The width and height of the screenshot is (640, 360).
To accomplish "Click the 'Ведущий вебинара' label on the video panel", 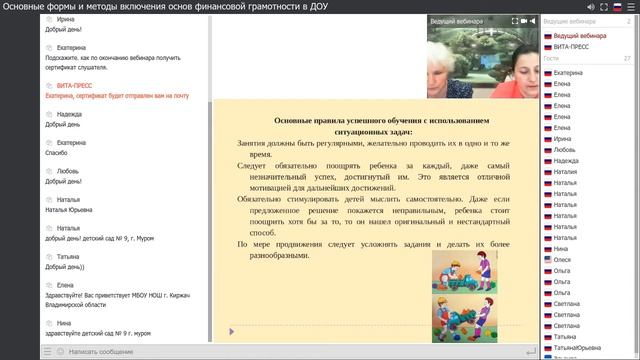I will [456, 21].
